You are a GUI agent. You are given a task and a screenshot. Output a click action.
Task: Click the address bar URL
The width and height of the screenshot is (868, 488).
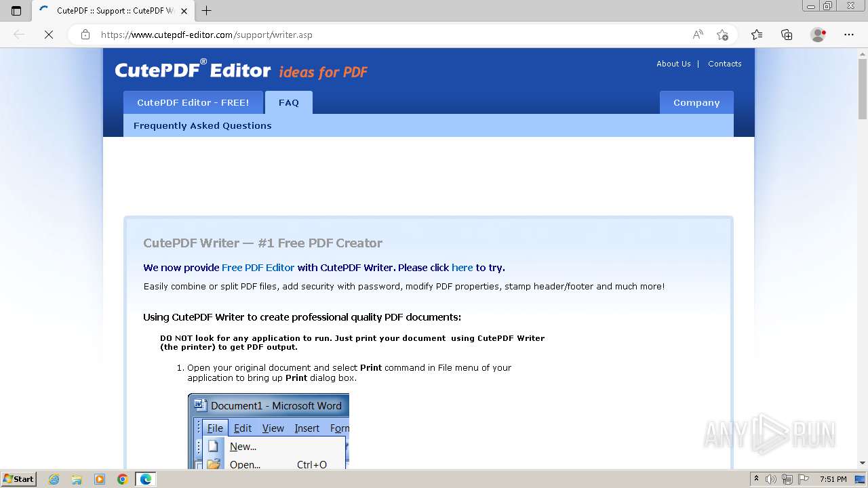coord(207,35)
